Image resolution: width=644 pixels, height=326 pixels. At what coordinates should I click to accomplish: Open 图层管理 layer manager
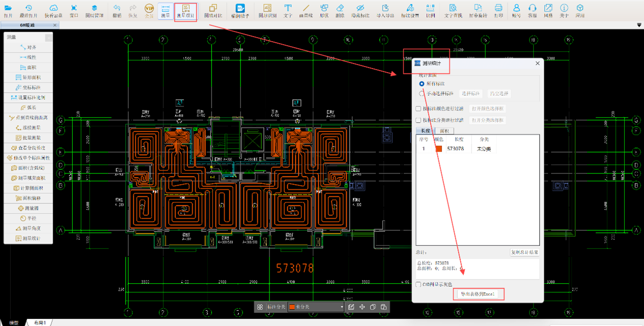click(94, 11)
